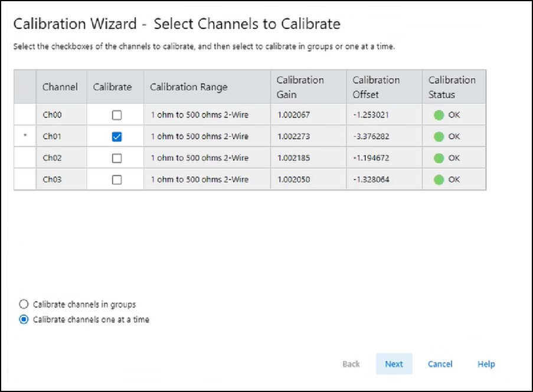Enable calibration for channel Ch02
The height and width of the screenshot is (392, 533).
pyautogui.click(x=116, y=158)
